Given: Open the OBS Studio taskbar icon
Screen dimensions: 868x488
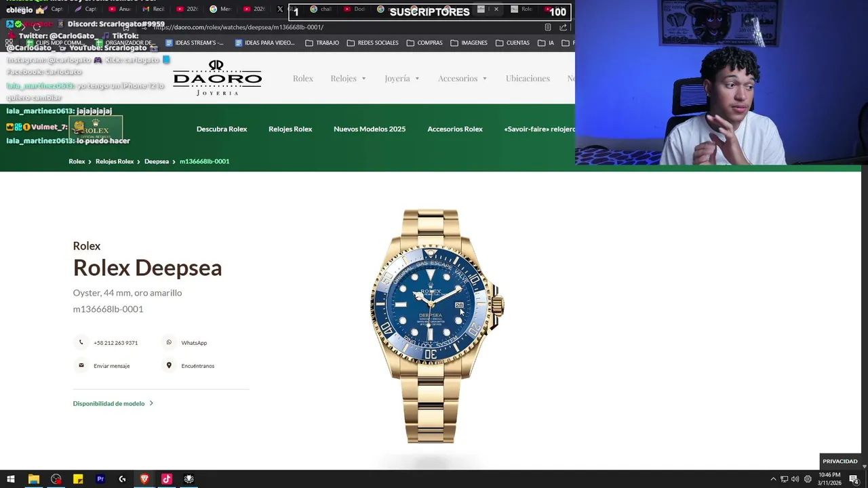Looking at the screenshot, I should 56,479.
